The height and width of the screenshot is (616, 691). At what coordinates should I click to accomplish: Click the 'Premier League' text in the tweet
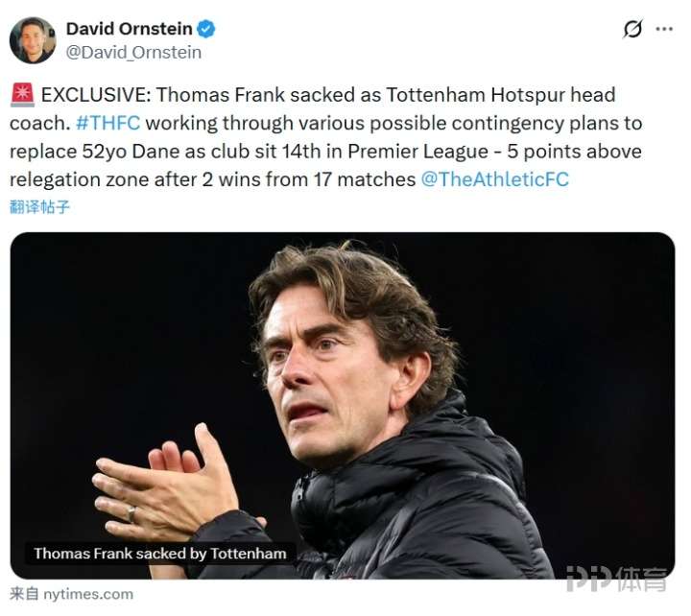click(417, 152)
